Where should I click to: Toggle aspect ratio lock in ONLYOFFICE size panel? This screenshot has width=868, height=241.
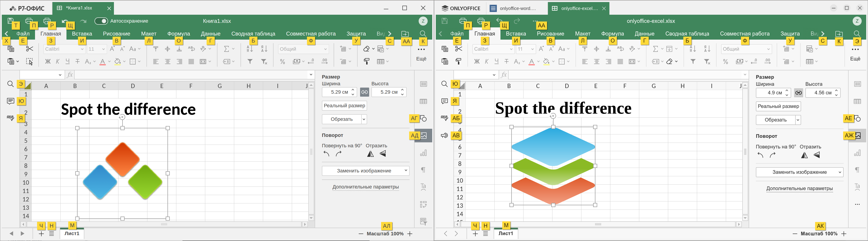[x=799, y=93]
